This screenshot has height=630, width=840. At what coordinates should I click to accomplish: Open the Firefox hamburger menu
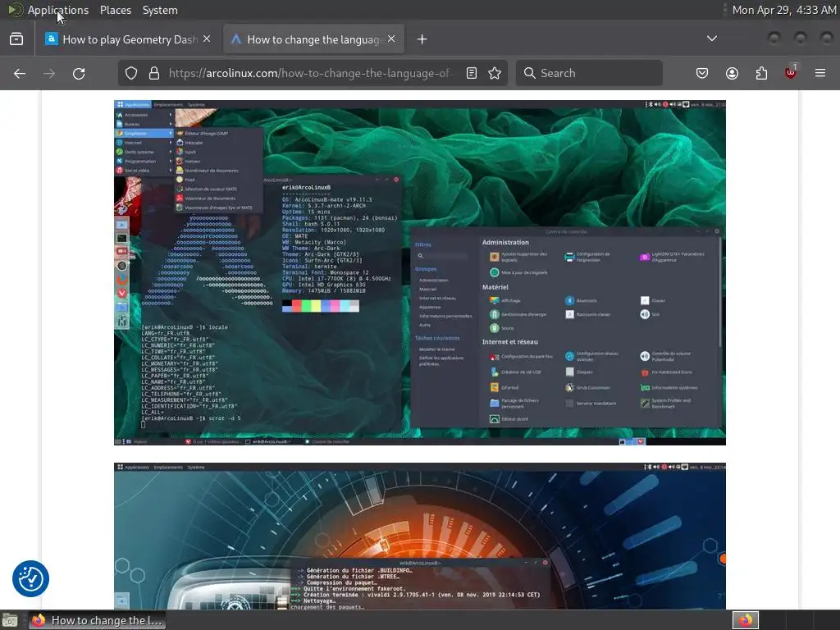tap(820, 73)
